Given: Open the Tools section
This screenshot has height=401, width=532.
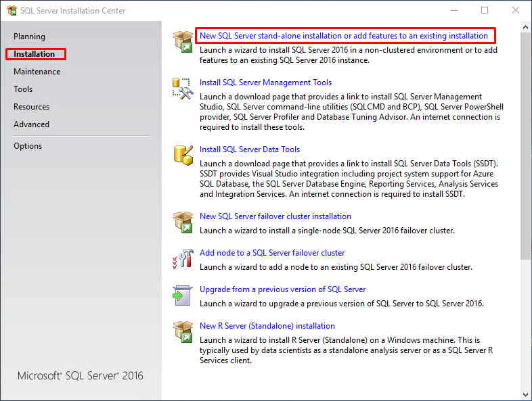Looking at the screenshot, I should (x=23, y=89).
